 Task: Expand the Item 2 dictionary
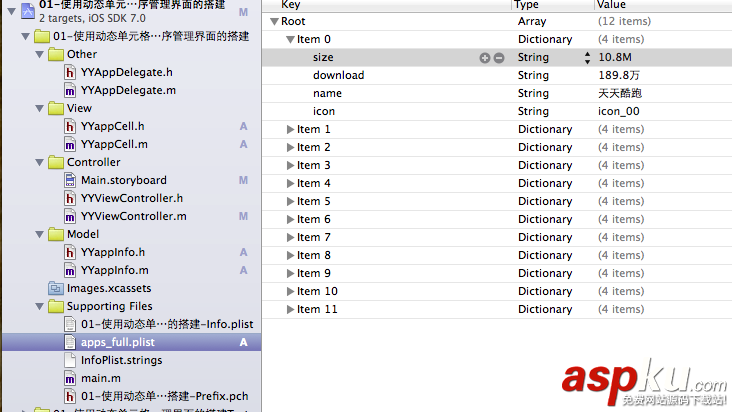[x=290, y=147]
